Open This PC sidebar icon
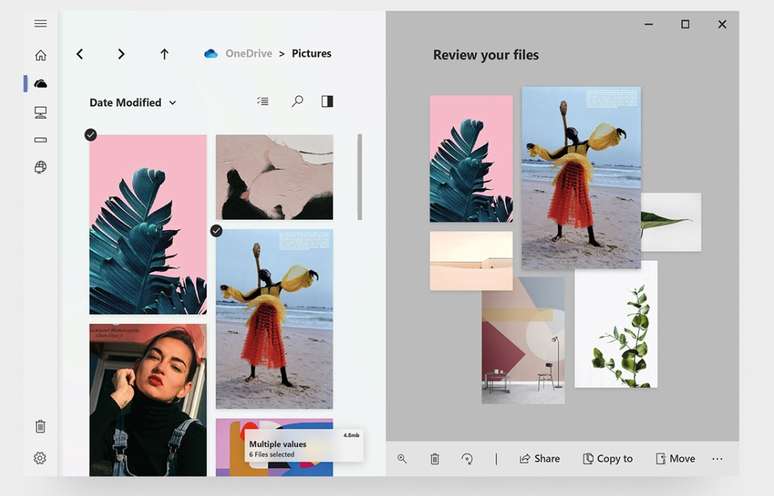774x496 pixels. pos(40,113)
